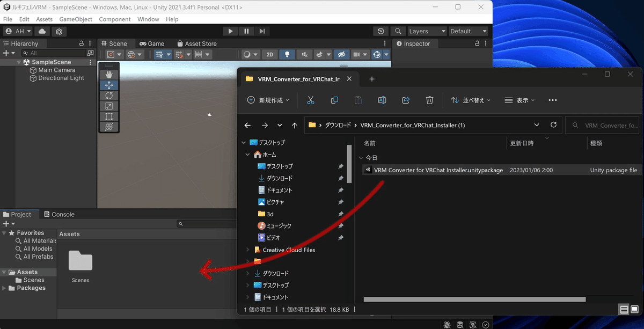Open Explorer more options (three dots)
This screenshot has width=644, height=329.
pos(553,100)
